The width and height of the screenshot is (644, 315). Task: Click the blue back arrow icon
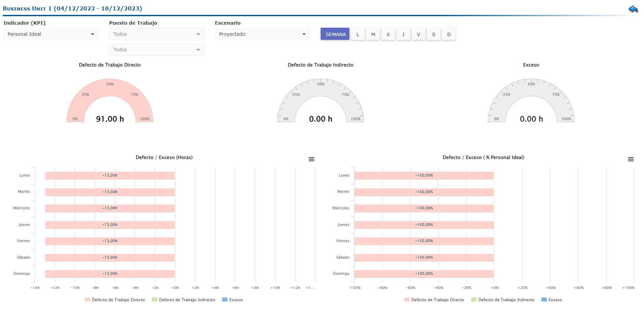(x=633, y=9)
